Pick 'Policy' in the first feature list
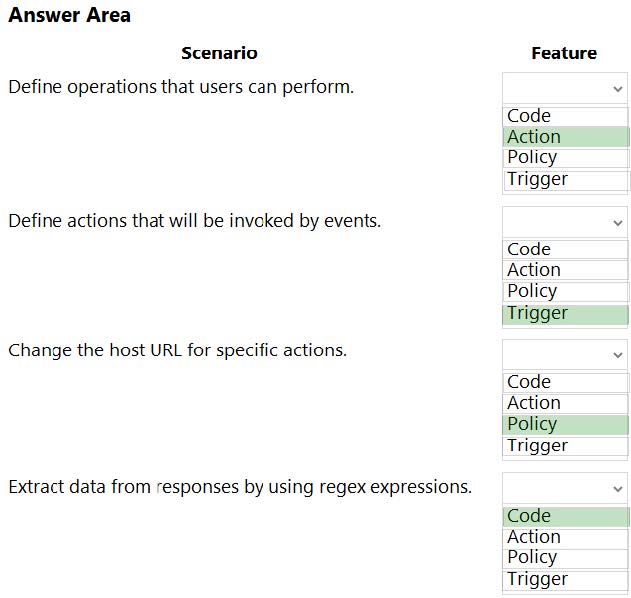631x598 pixels. pos(565,157)
